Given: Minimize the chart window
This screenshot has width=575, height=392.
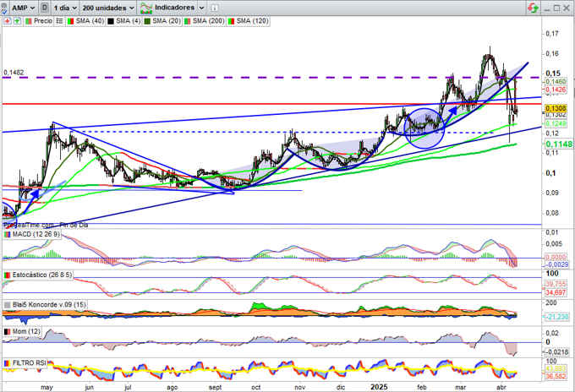Looking at the screenshot, I should click(x=546, y=8).
